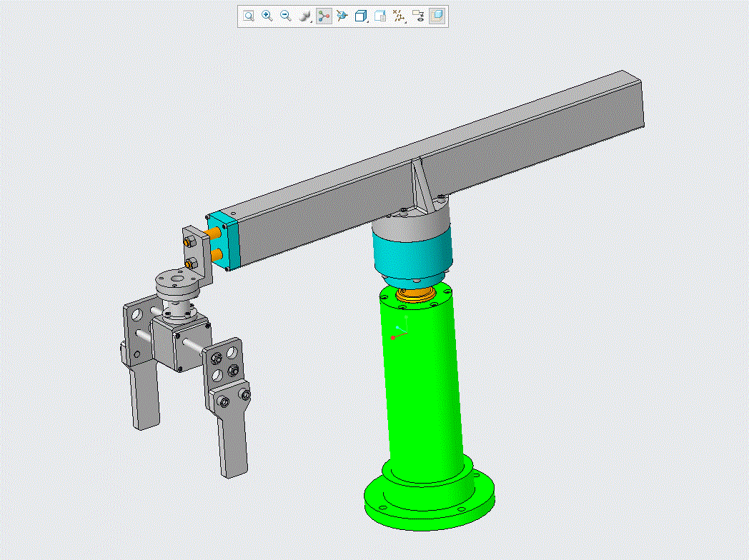The image size is (749, 560).
Task: Click the coordinate system triad on the column
Action: tap(400, 329)
